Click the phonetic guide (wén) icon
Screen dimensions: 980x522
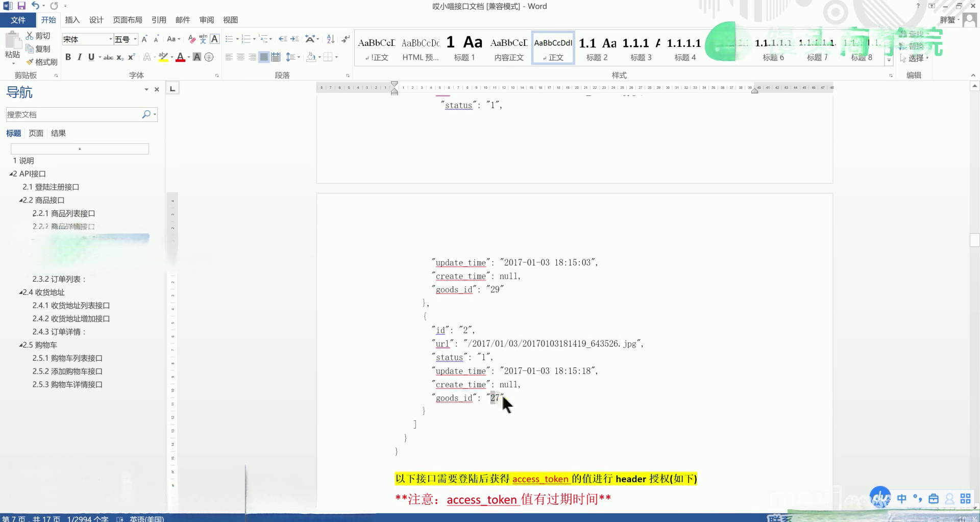click(203, 39)
